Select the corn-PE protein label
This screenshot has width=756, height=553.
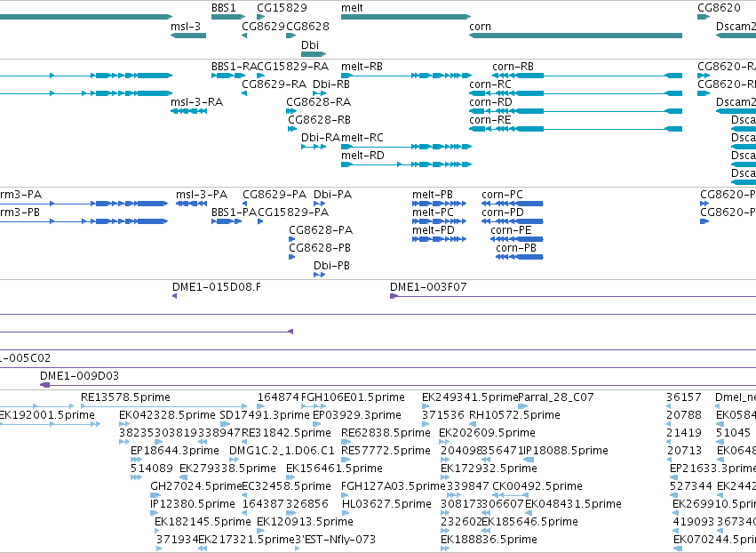tap(511, 230)
